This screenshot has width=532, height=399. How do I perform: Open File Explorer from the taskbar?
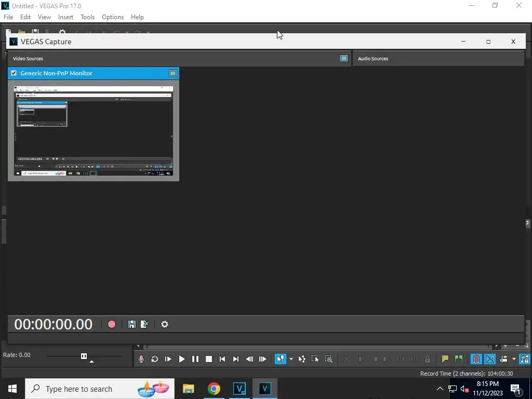pos(188,389)
